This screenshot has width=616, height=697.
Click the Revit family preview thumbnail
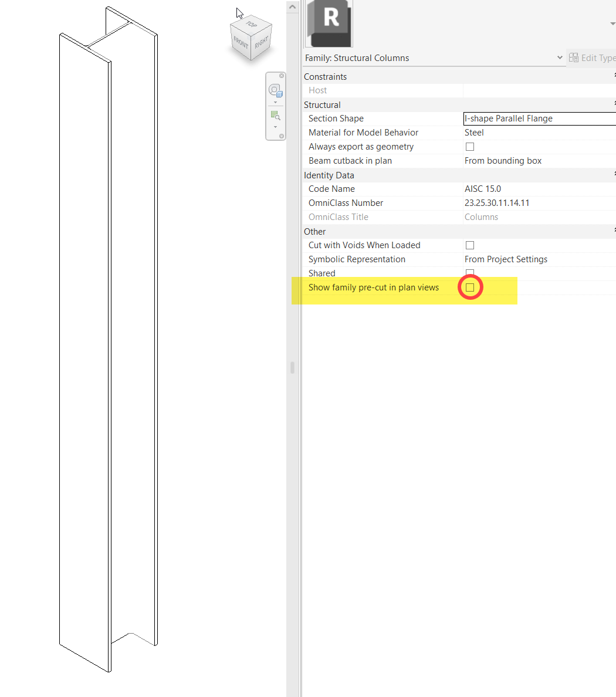[329, 23]
